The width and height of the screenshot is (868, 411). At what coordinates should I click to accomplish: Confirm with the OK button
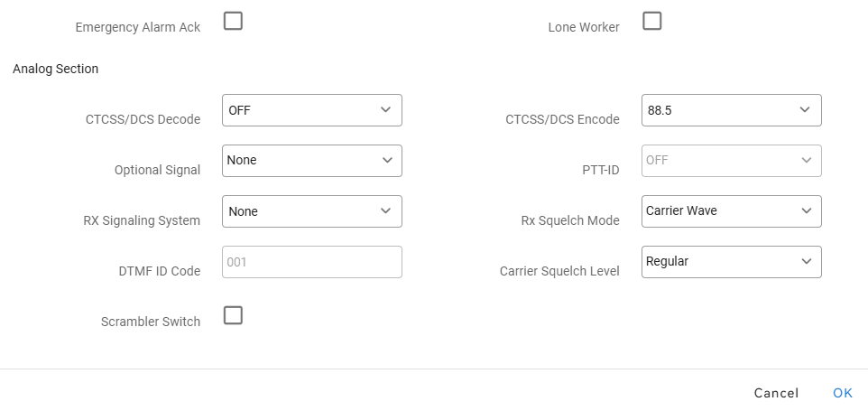(843, 393)
